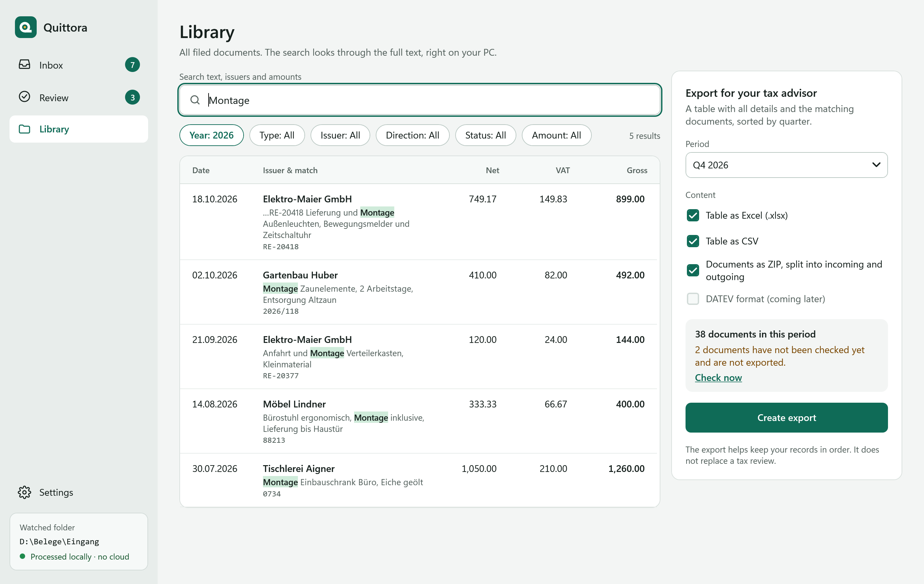Click the date 18.10.2026

click(214, 199)
